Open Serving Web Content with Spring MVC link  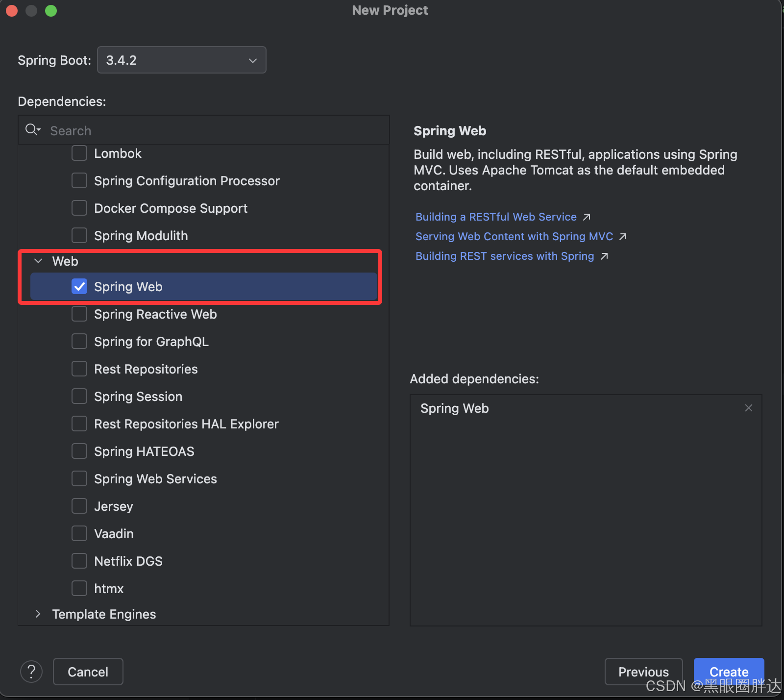pyautogui.click(x=514, y=236)
